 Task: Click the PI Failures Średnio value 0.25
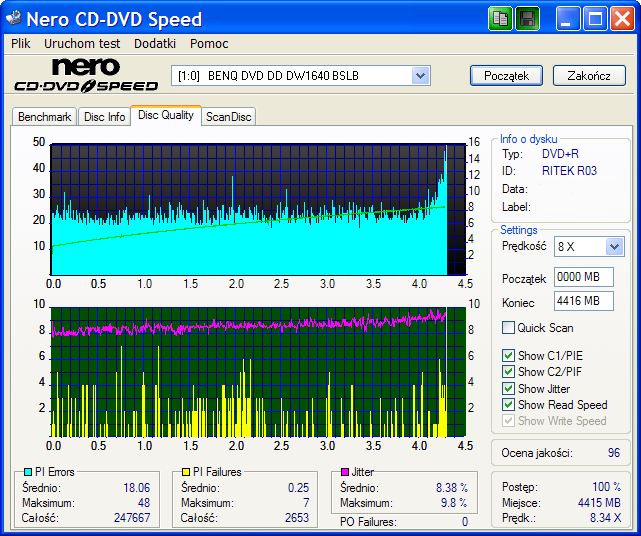pyautogui.click(x=298, y=487)
